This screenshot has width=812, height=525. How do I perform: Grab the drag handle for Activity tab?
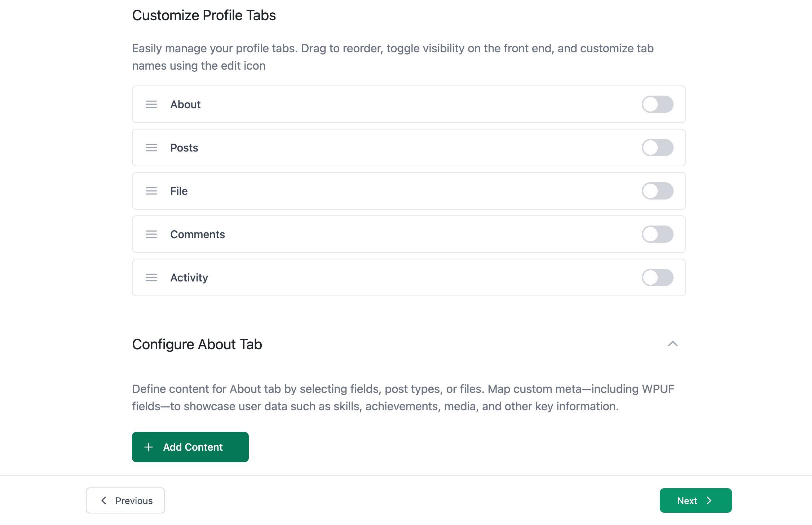coord(151,277)
